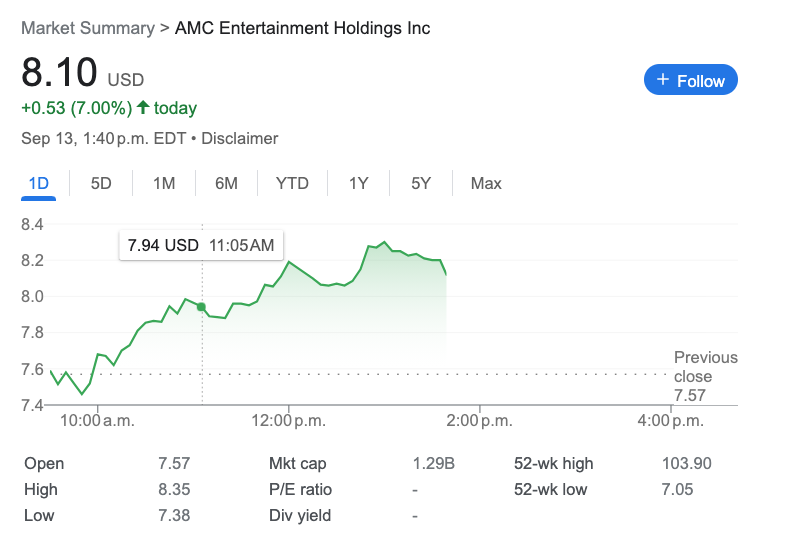Click the 52-wk high label

(554, 463)
